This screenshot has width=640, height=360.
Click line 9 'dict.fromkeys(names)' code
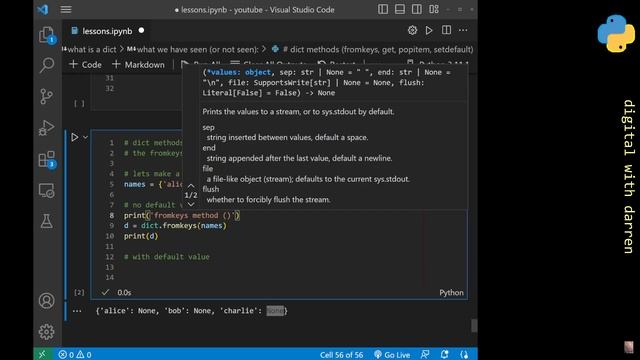click(184, 226)
